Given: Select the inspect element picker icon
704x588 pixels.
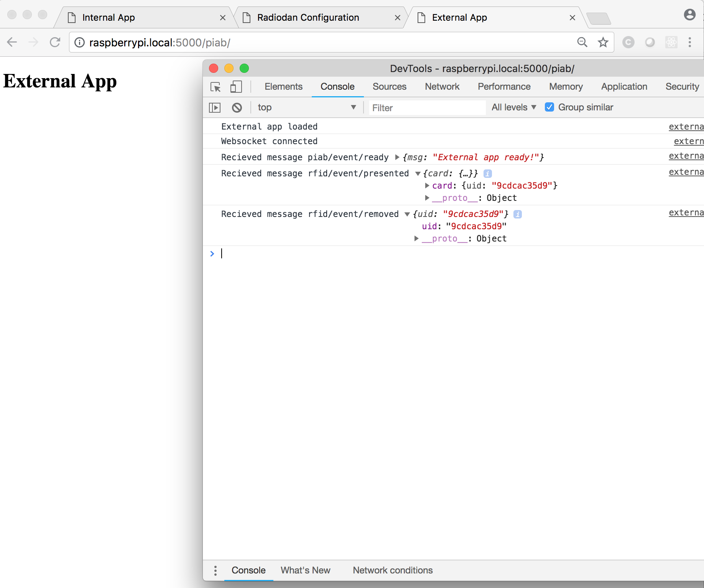Looking at the screenshot, I should point(215,87).
